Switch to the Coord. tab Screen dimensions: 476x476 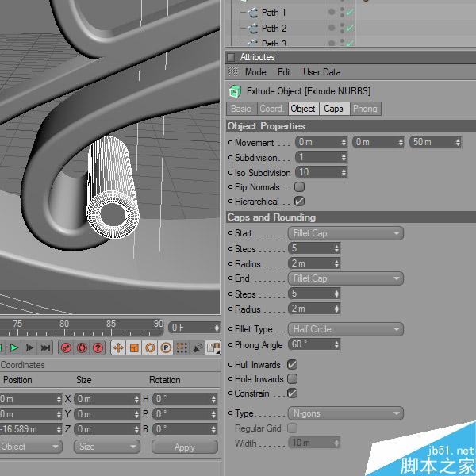point(272,109)
